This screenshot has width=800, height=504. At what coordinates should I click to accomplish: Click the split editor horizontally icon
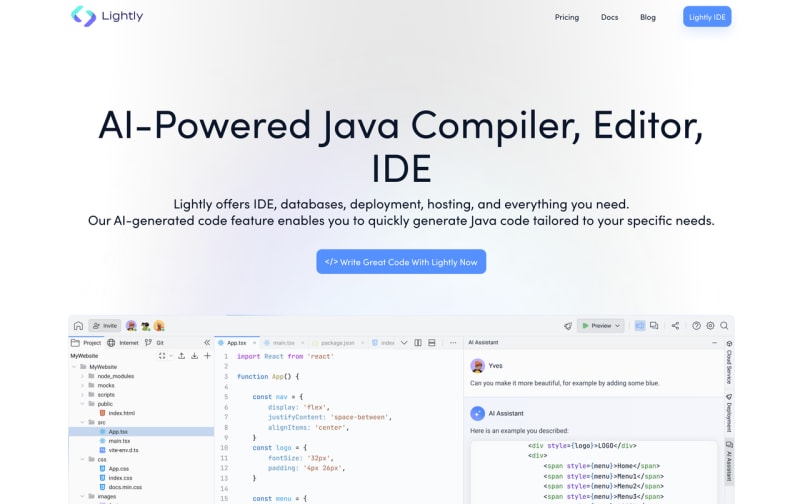point(432,343)
